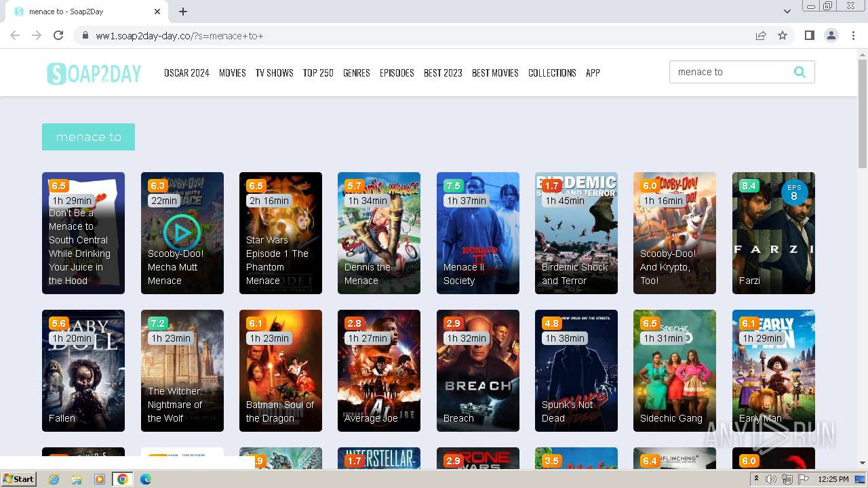Open Birdemic Shock and Terror poster

tap(576, 232)
